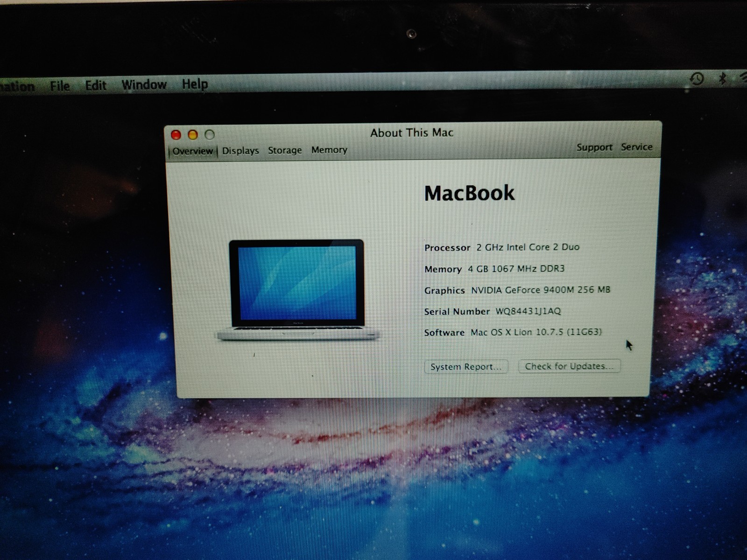Click the red close window button
The width and height of the screenshot is (747, 560).
point(176,135)
